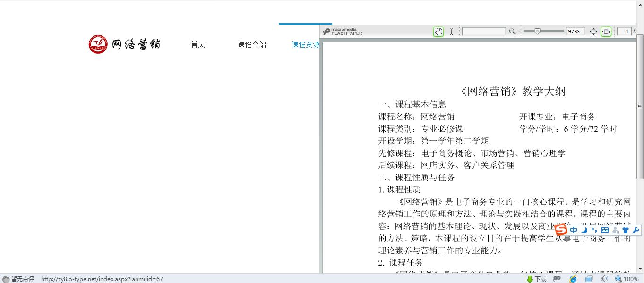
Task: Click the 网络营销 site logo
Action: (x=125, y=44)
